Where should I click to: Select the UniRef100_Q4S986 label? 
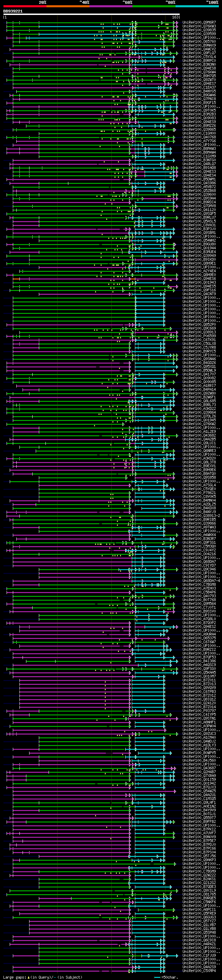pos(199,183)
